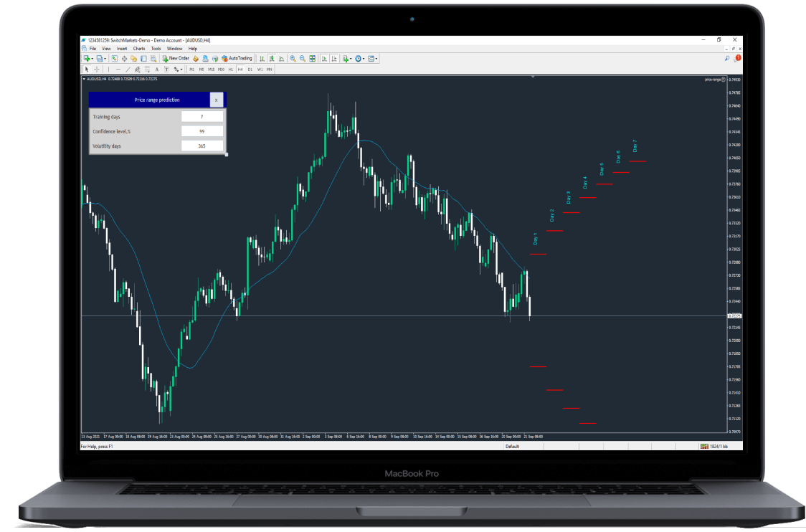This screenshot has width=806, height=532.
Task: Click the search magnifier icon
Action: tap(727, 59)
